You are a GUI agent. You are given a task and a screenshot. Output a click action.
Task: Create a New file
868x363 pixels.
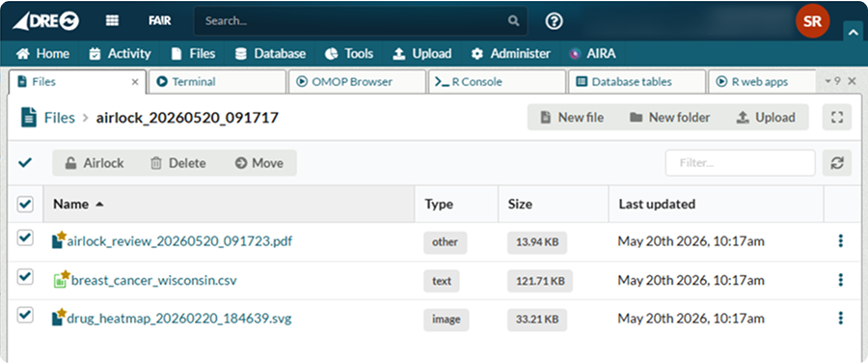572,118
